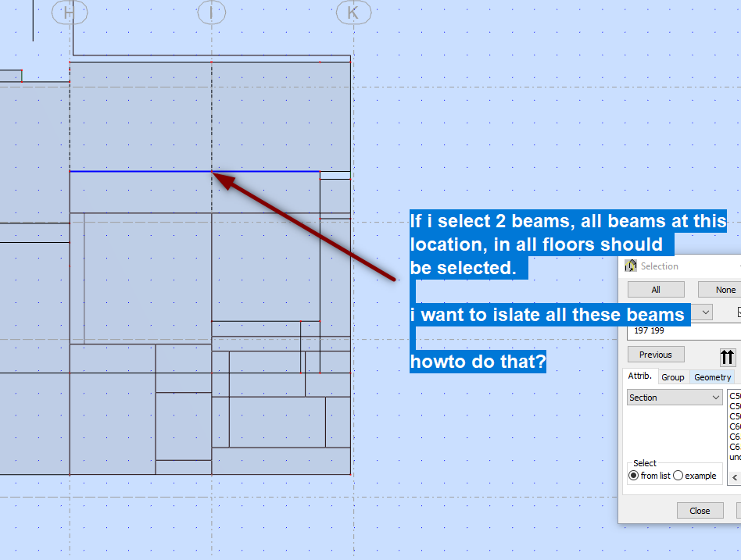Click the Selection dialog title bar icon

(630, 266)
